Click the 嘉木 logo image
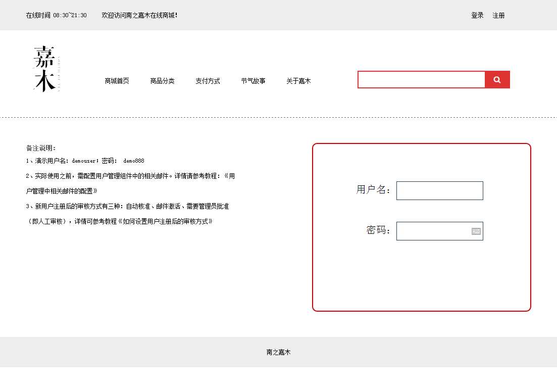This screenshot has height=392, width=557. point(46,69)
